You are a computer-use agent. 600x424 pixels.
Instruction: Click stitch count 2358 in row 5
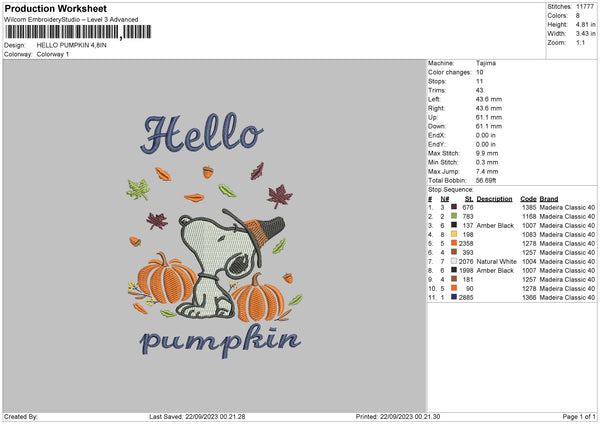[466, 243]
